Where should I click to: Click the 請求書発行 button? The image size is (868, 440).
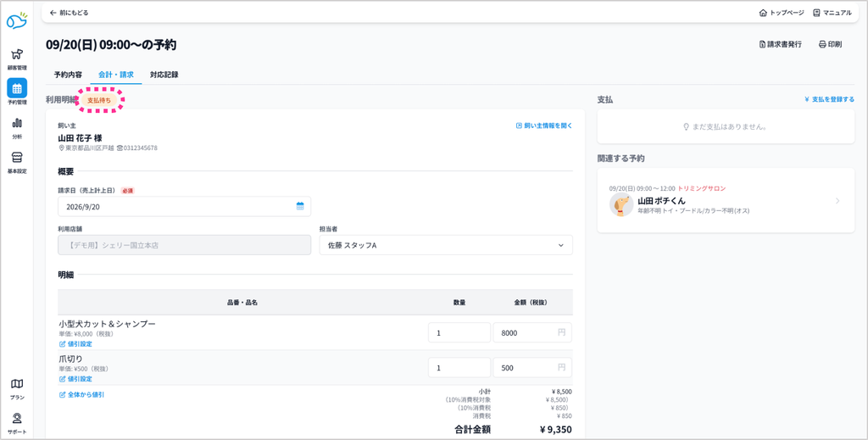[780, 44]
